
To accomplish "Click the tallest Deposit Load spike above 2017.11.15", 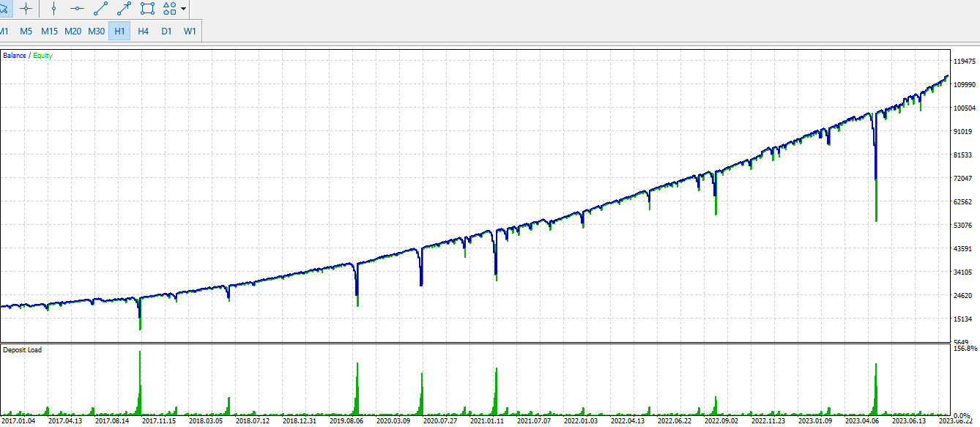I will coord(140,382).
